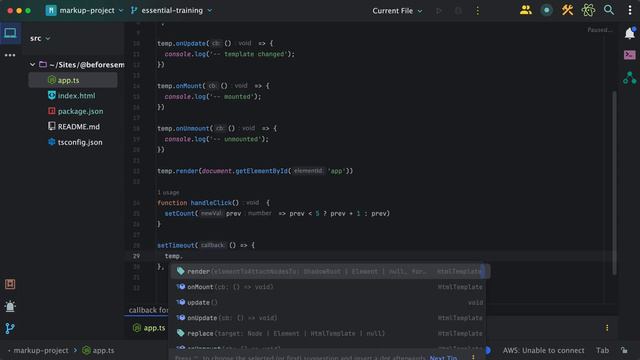Click the lock icon in status bar

point(624,350)
